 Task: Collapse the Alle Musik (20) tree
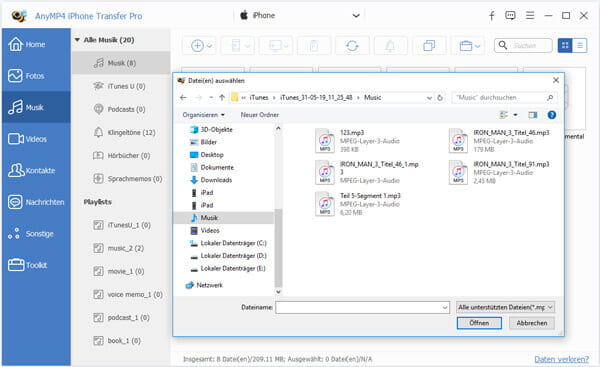click(x=77, y=40)
